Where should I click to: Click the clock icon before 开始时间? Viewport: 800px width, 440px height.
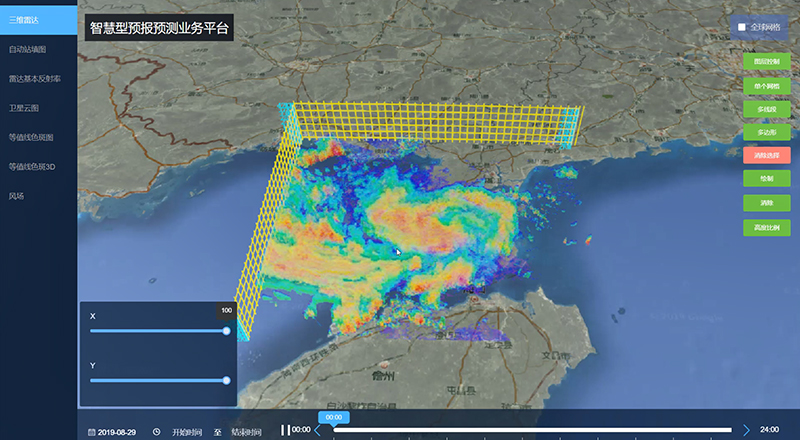coord(156,432)
